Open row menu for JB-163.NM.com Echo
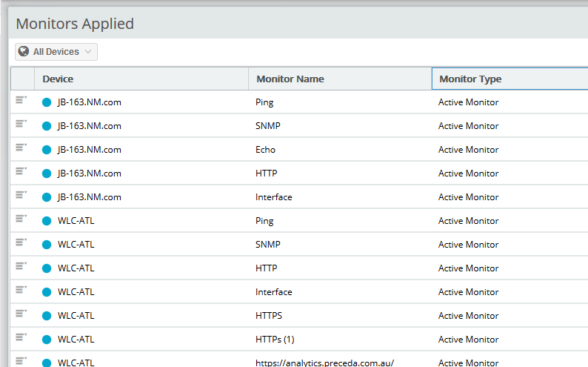Image resolution: width=588 pixels, height=367 pixels. (x=21, y=148)
